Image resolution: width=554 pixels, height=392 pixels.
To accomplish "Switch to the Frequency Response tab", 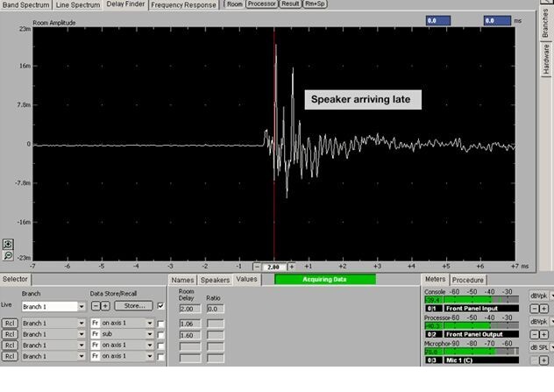I will [183, 4].
